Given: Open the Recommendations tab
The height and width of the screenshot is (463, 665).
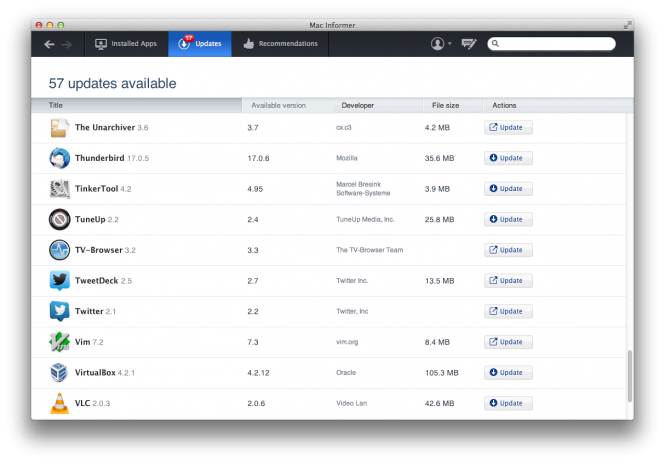Looking at the screenshot, I should click(x=280, y=44).
